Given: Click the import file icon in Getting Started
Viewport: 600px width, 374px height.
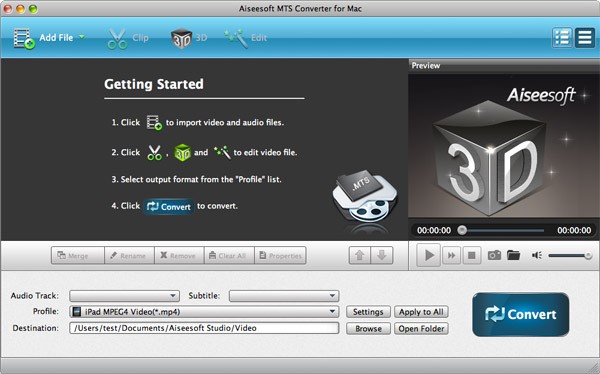Looking at the screenshot, I should pyautogui.click(x=154, y=122).
